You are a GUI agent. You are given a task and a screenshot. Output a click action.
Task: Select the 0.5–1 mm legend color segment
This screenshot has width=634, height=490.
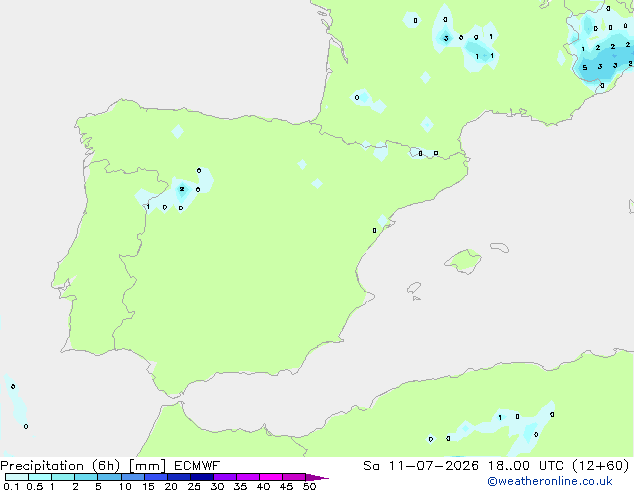40,477
